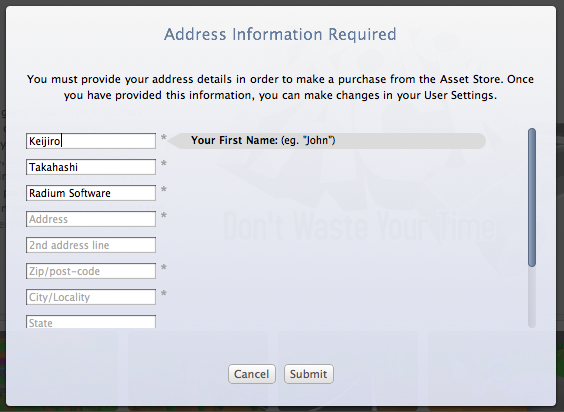Click the partially visible State field
Screen dimensions: 564x412
point(91,322)
